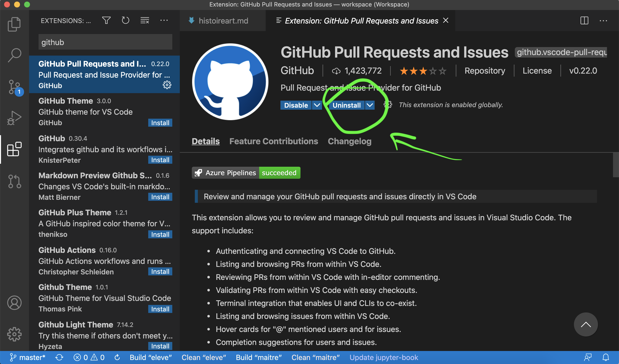Install the GitHub Theme 3.0.0 extension

point(160,123)
